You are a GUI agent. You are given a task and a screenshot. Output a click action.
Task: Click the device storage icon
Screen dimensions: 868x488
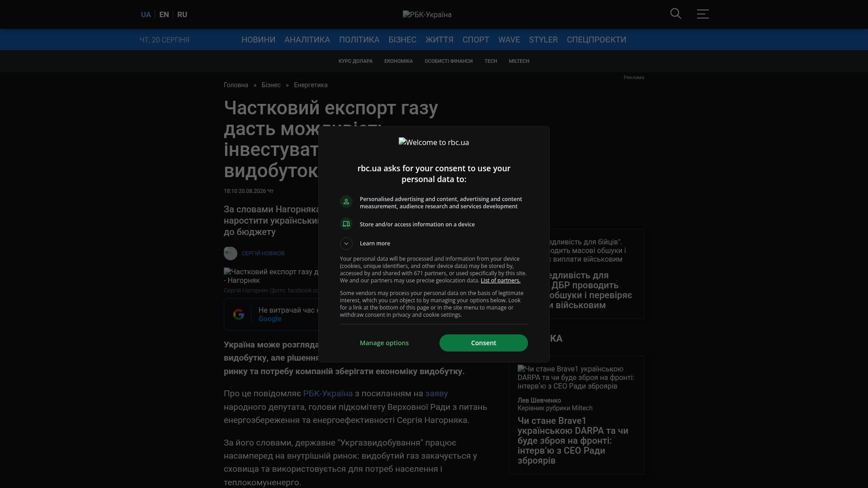pyautogui.click(x=346, y=224)
